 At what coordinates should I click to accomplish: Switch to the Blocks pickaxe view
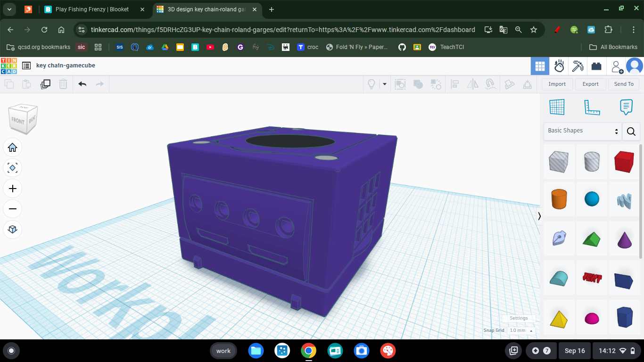578,66
